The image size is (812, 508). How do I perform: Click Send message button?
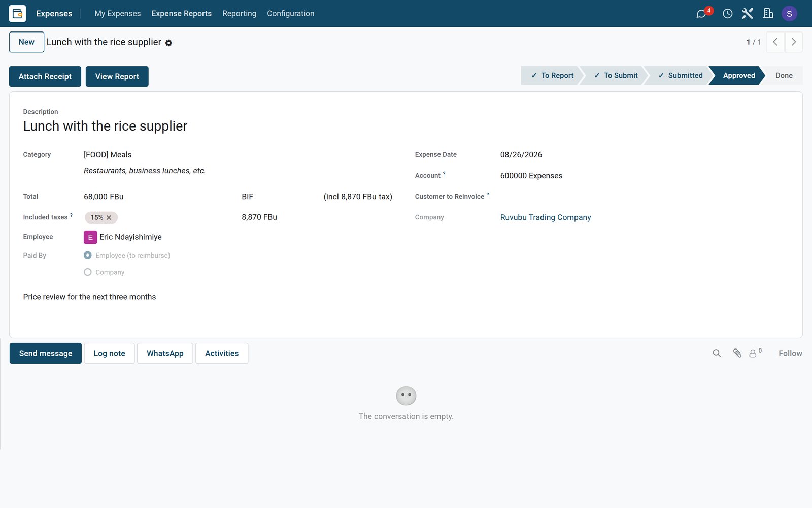[x=46, y=353]
